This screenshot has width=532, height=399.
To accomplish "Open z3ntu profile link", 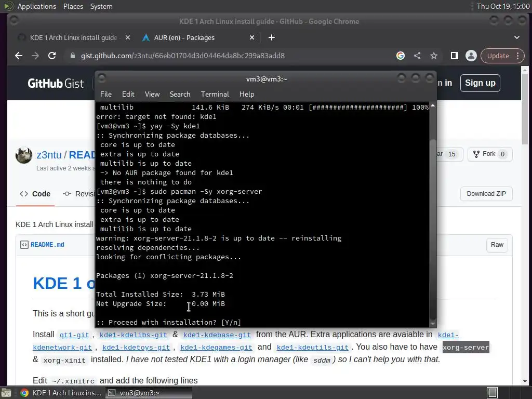I will click(49, 155).
